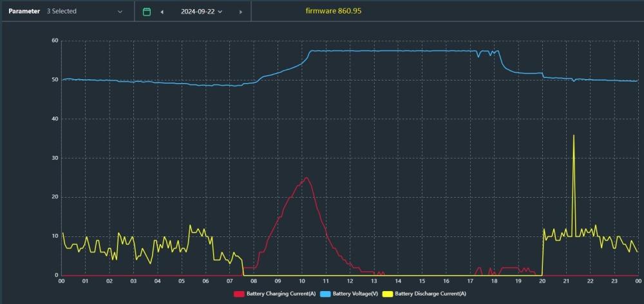Click the x-axis hour label '01'

pyautogui.click(x=86, y=281)
